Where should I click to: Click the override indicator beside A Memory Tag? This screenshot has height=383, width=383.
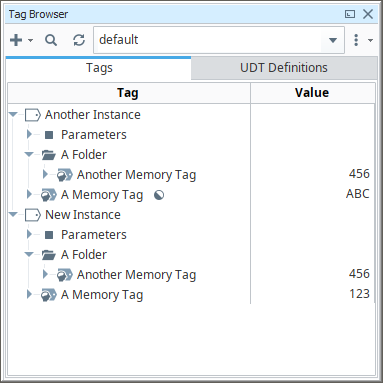click(x=159, y=195)
